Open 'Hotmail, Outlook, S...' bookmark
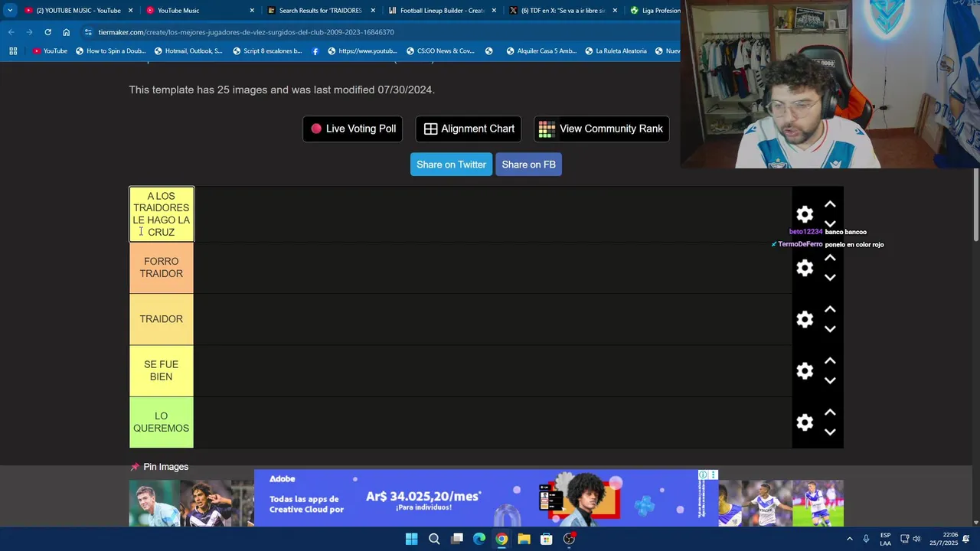The width and height of the screenshot is (980, 551). click(188, 51)
